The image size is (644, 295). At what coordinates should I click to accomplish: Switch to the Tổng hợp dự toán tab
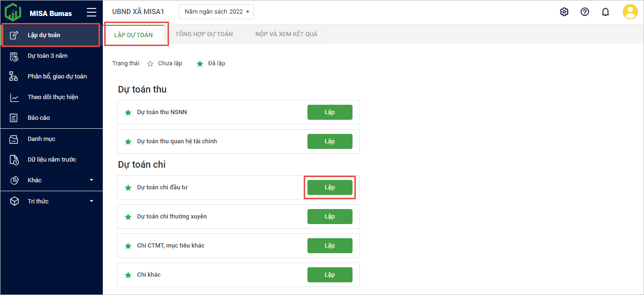[204, 34]
